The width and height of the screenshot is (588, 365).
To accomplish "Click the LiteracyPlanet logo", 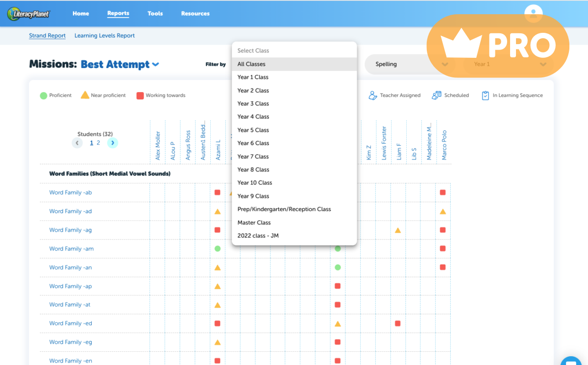I will pos(28,14).
